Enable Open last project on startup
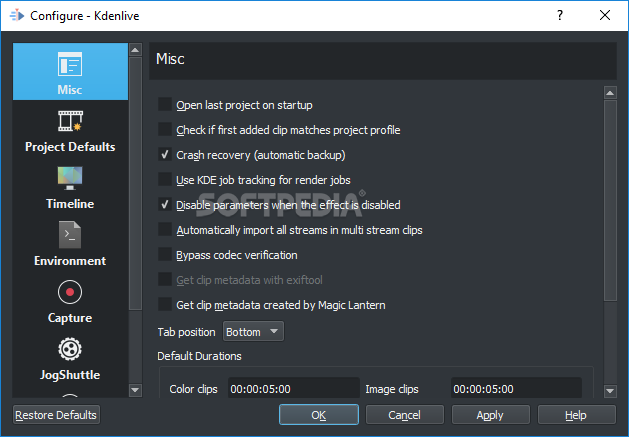Screen dimensions: 629x437 pos(165,105)
